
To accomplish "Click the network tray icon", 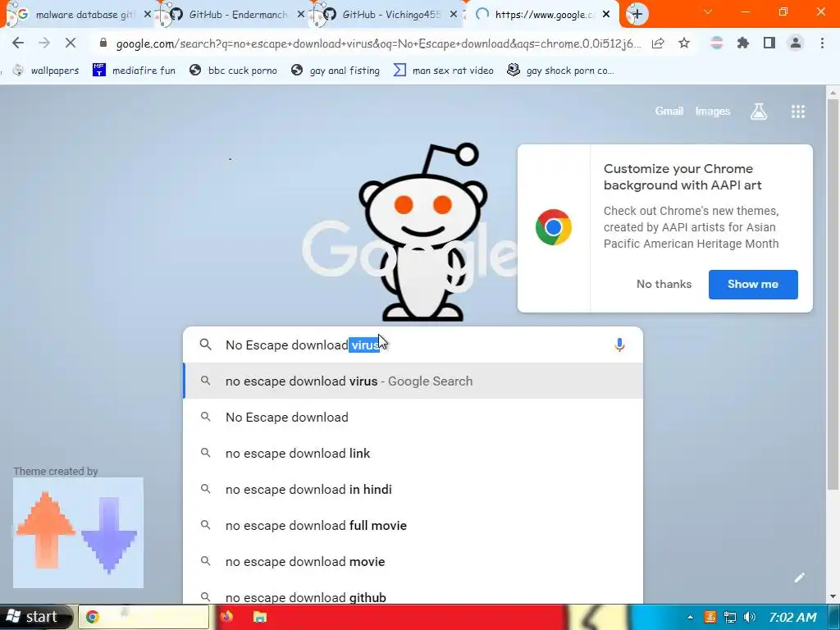I will (729, 617).
